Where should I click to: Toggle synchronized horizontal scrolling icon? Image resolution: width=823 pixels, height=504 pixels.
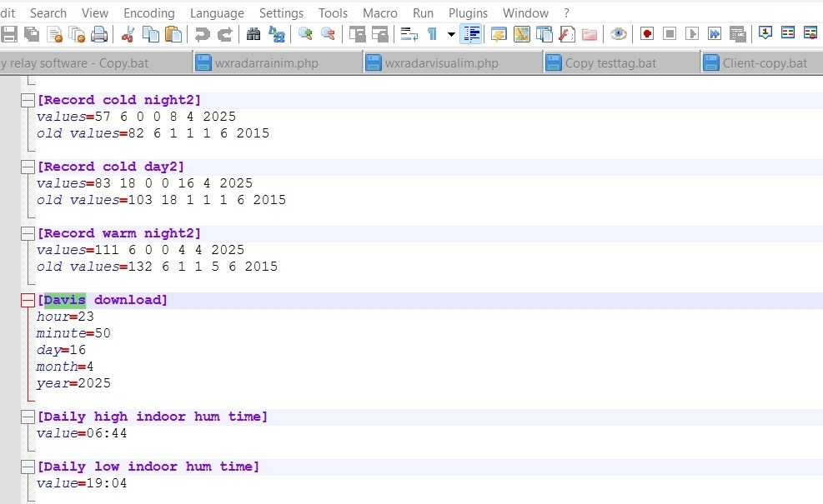coord(380,34)
